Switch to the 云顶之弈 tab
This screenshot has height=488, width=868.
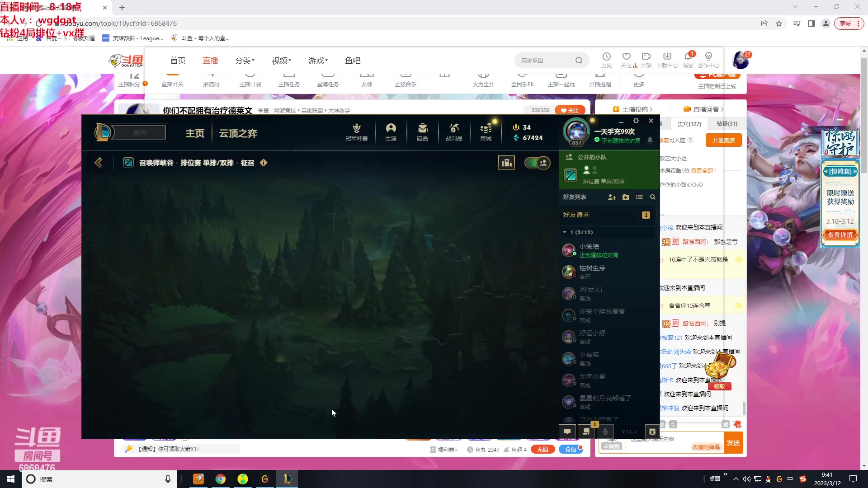[x=238, y=133]
